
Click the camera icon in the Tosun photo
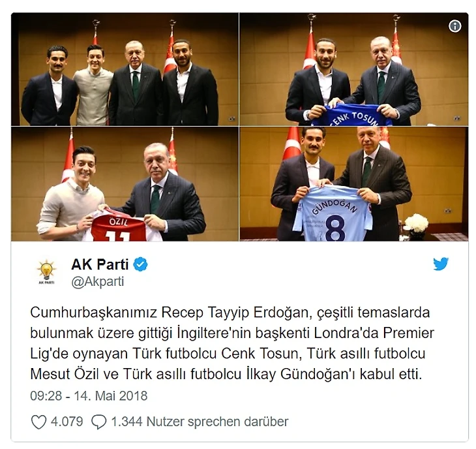(x=457, y=119)
